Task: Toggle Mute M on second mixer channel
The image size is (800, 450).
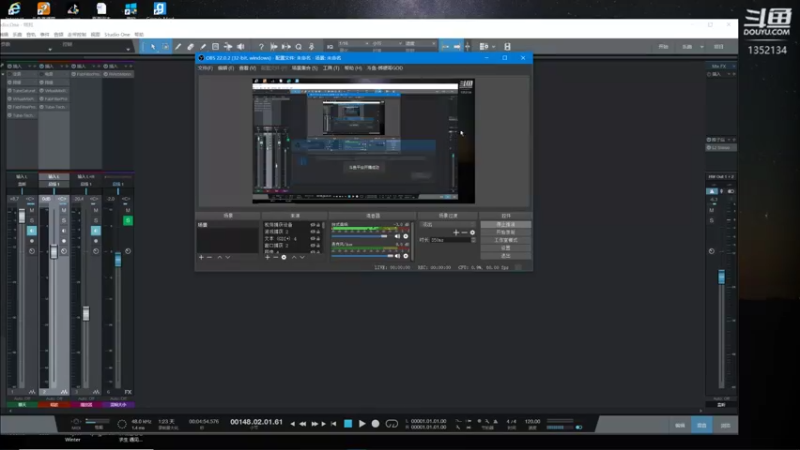Action: (x=64, y=210)
